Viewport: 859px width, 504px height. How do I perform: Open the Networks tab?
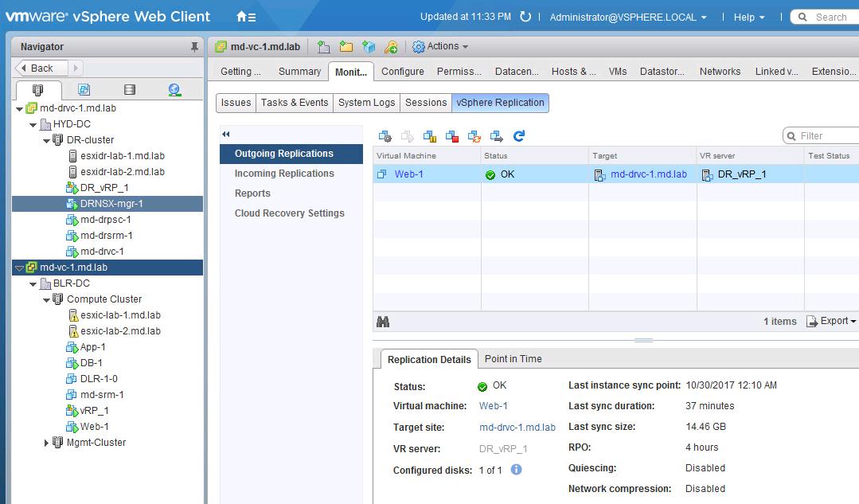pyautogui.click(x=720, y=72)
